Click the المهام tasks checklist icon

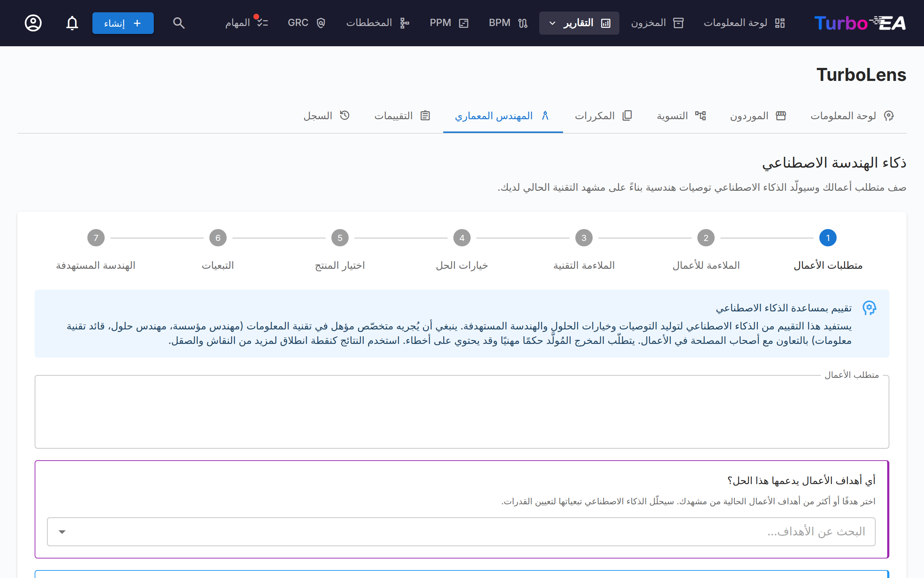tap(262, 23)
